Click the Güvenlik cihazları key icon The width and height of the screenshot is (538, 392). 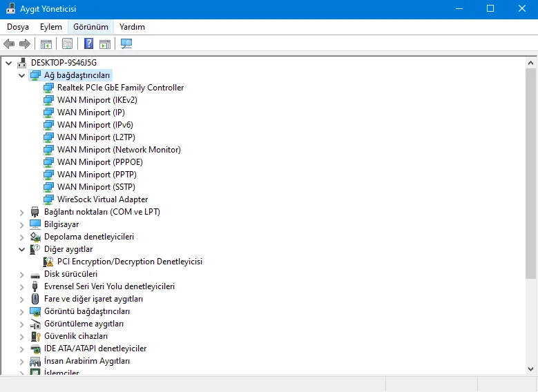point(36,336)
